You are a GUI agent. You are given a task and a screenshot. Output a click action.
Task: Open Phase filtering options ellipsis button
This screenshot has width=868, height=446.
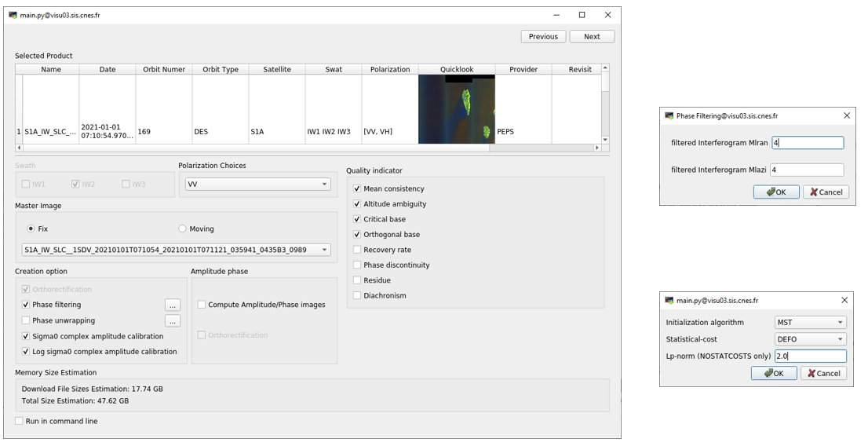coord(173,305)
